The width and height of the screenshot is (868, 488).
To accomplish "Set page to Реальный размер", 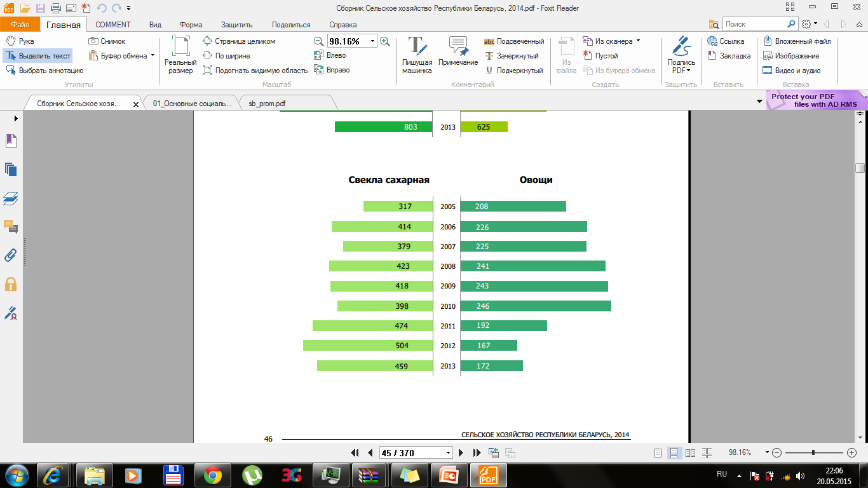I will click(180, 55).
